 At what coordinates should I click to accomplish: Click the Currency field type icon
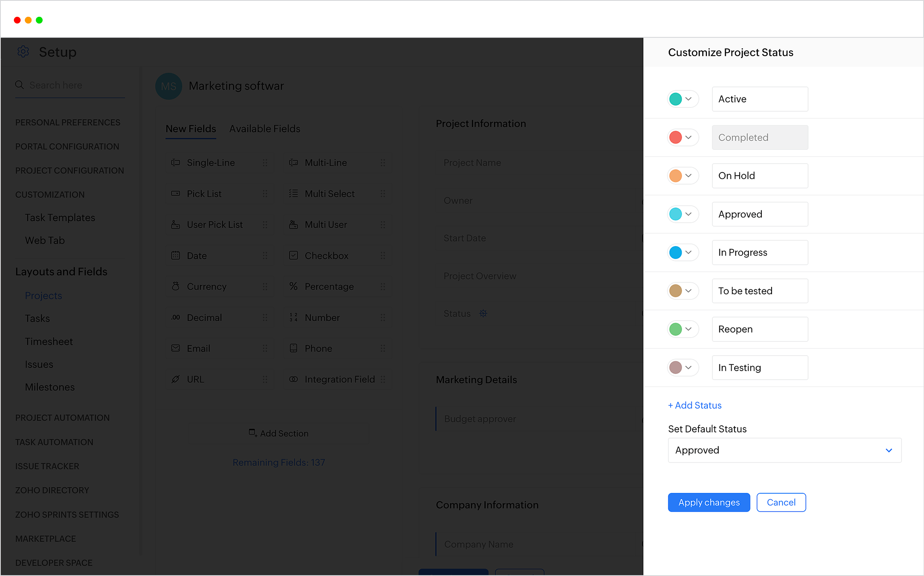(175, 287)
